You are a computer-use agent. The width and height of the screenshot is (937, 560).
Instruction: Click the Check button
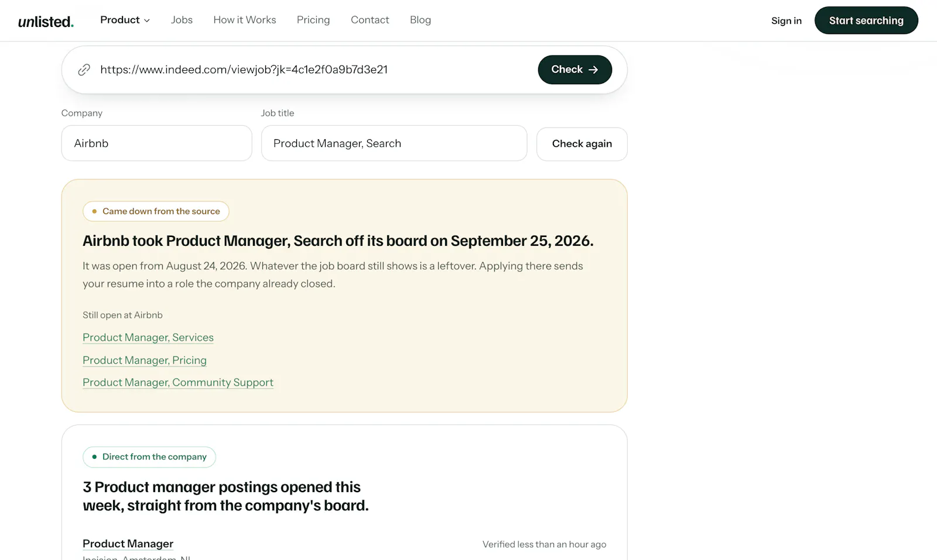[575, 70]
